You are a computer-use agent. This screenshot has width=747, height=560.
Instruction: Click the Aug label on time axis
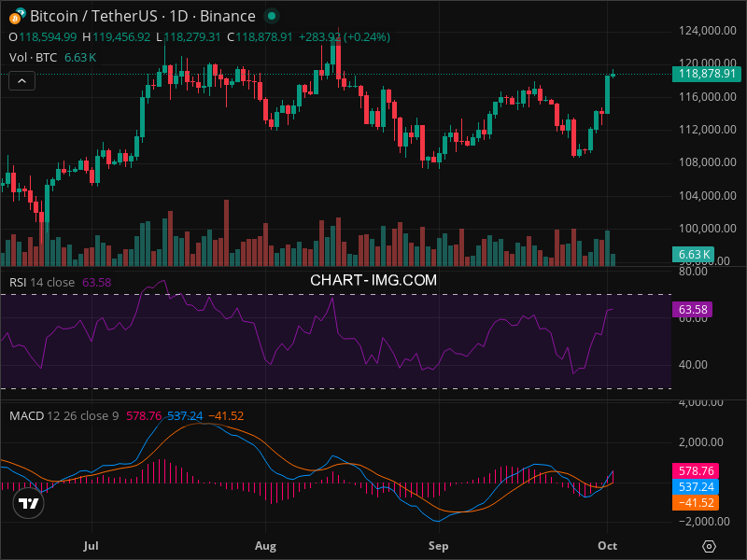pyautogui.click(x=266, y=544)
